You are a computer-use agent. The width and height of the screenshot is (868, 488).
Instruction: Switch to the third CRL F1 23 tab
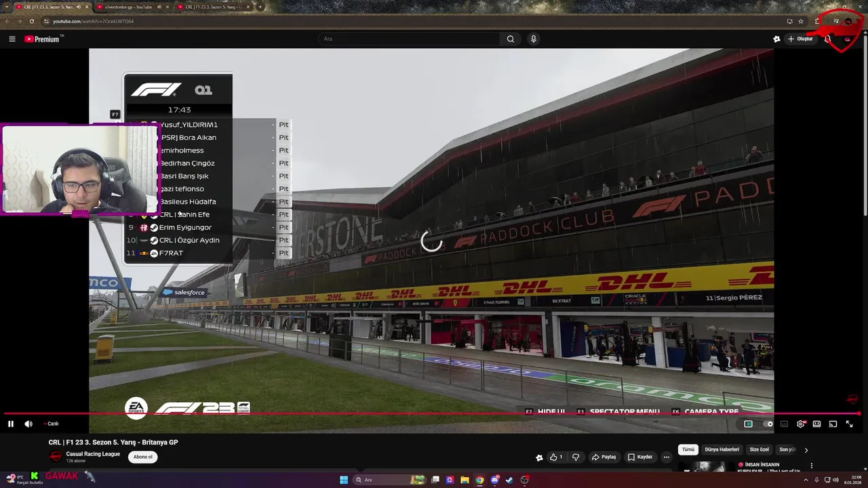213,7
